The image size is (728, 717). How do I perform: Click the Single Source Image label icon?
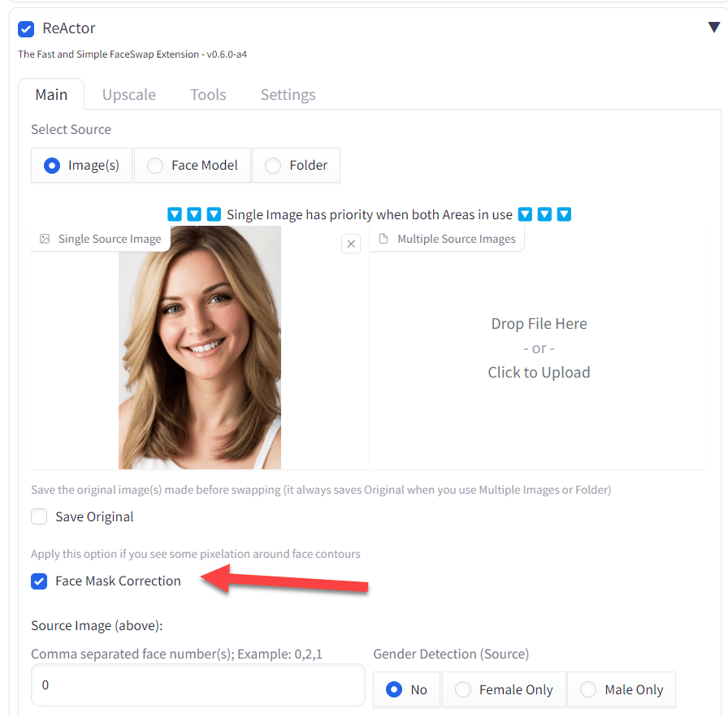[x=45, y=239]
